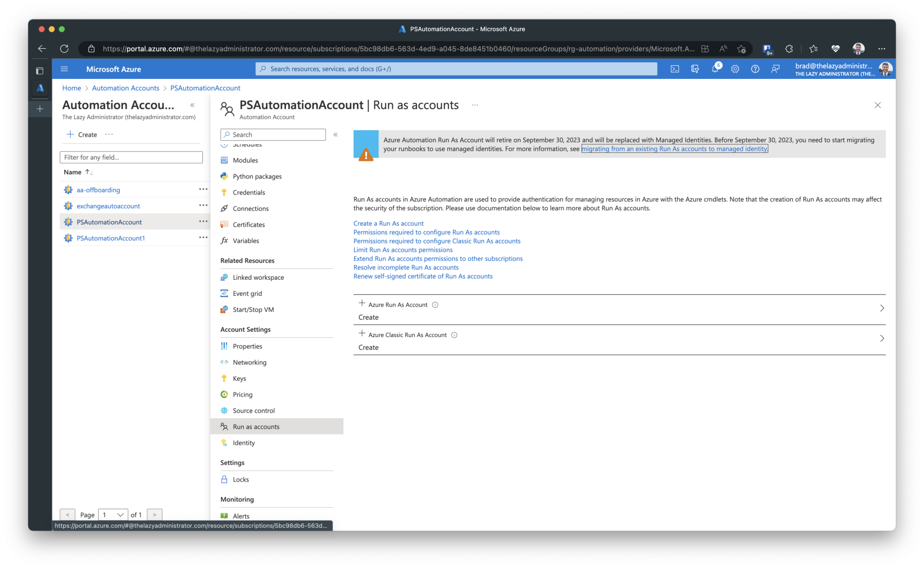Open the Azure portal hamburger menu
The image size is (924, 568).
click(x=64, y=69)
